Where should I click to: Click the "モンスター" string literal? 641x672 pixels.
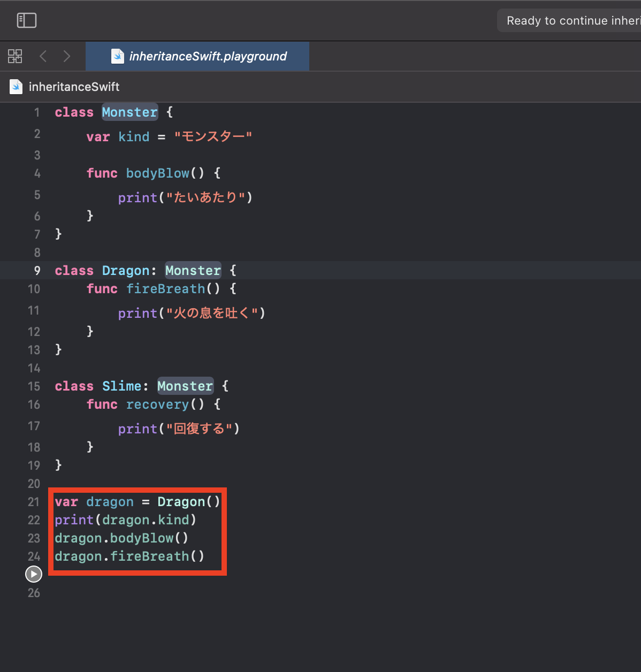[x=213, y=137]
